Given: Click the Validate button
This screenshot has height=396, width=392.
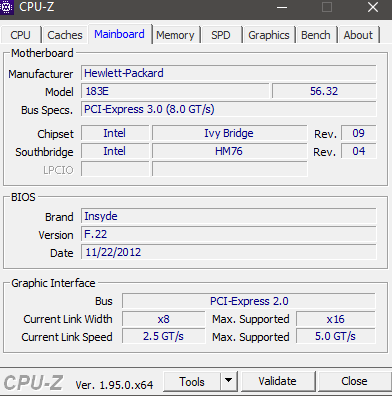Looking at the screenshot, I should [277, 381].
